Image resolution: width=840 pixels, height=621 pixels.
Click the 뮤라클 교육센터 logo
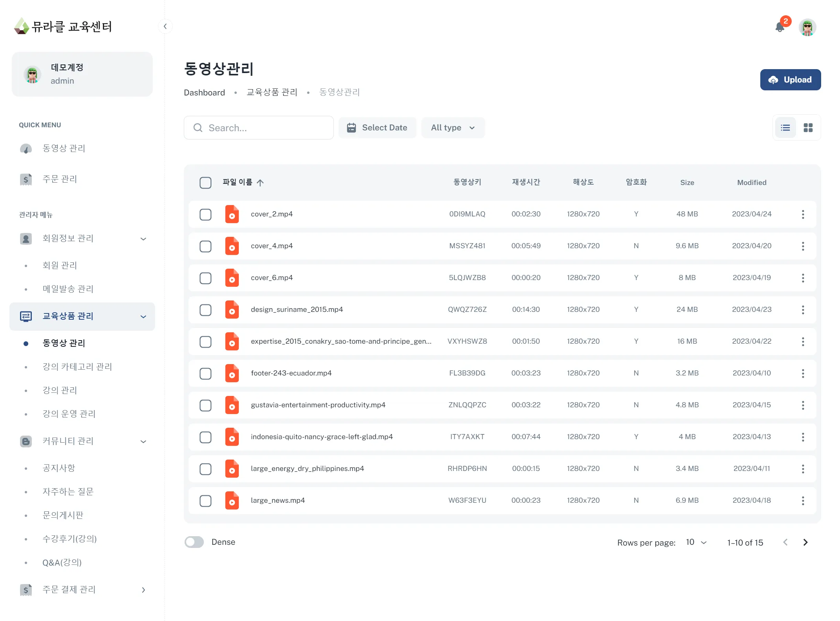coord(63,26)
